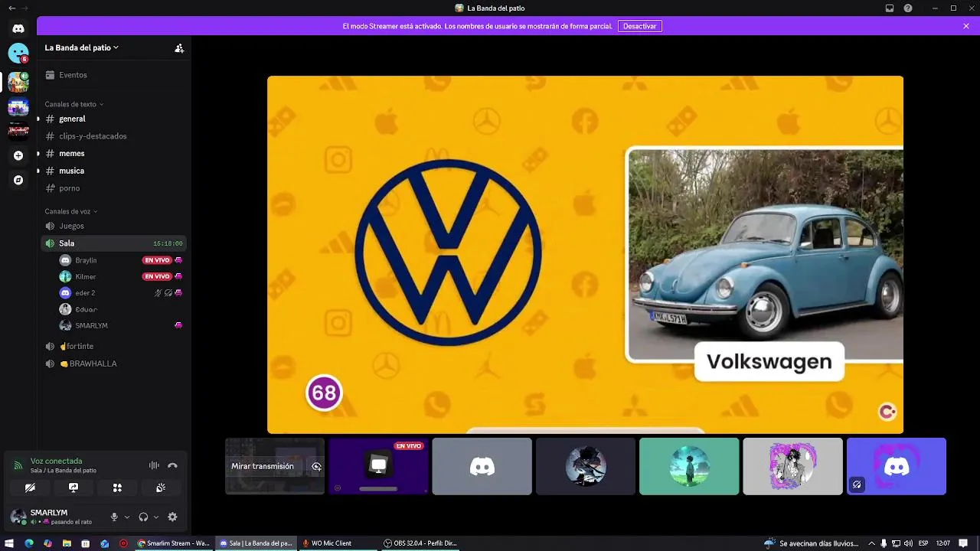The height and width of the screenshot is (551, 980).
Task: Deafen with headphones icon in user panel
Action: [x=143, y=517]
